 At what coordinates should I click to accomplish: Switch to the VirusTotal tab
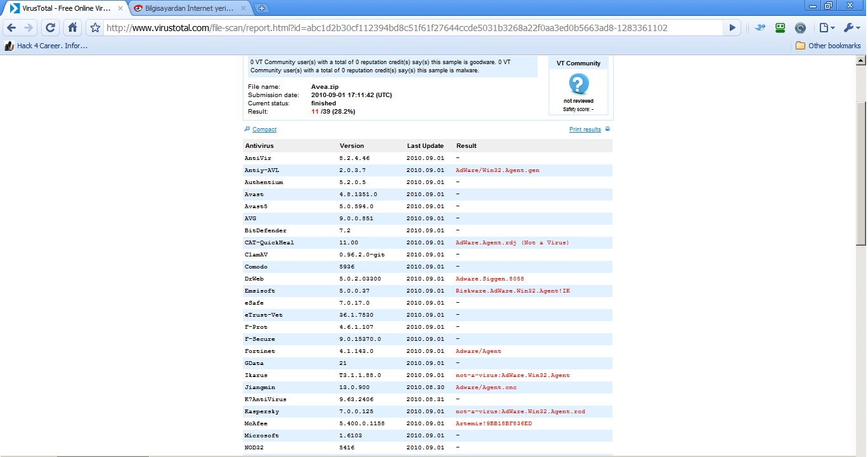tap(66, 8)
